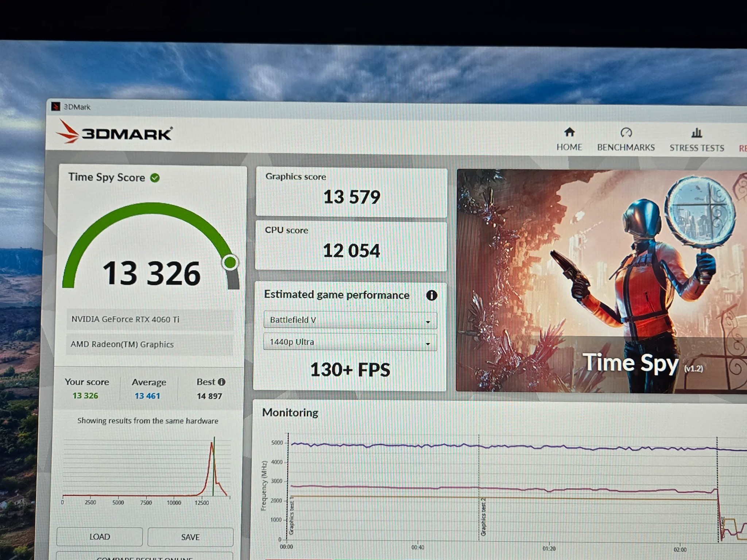Expand the 1440p Ultra resolution dropdown
The image size is (747, 560).
[x=350, y=342]
